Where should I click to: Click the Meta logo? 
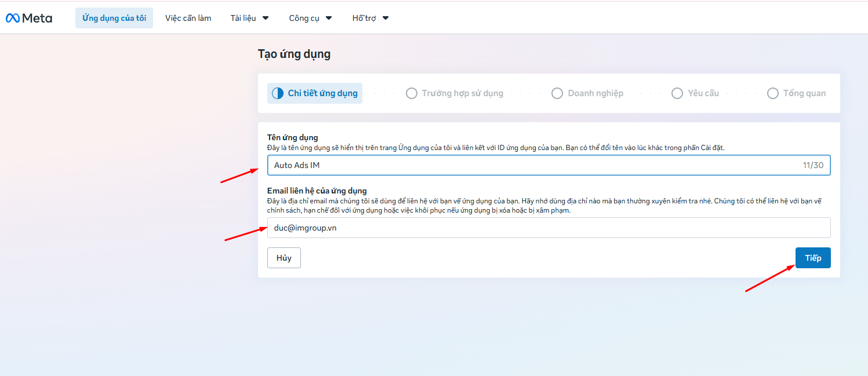click(x=29, y=18)
